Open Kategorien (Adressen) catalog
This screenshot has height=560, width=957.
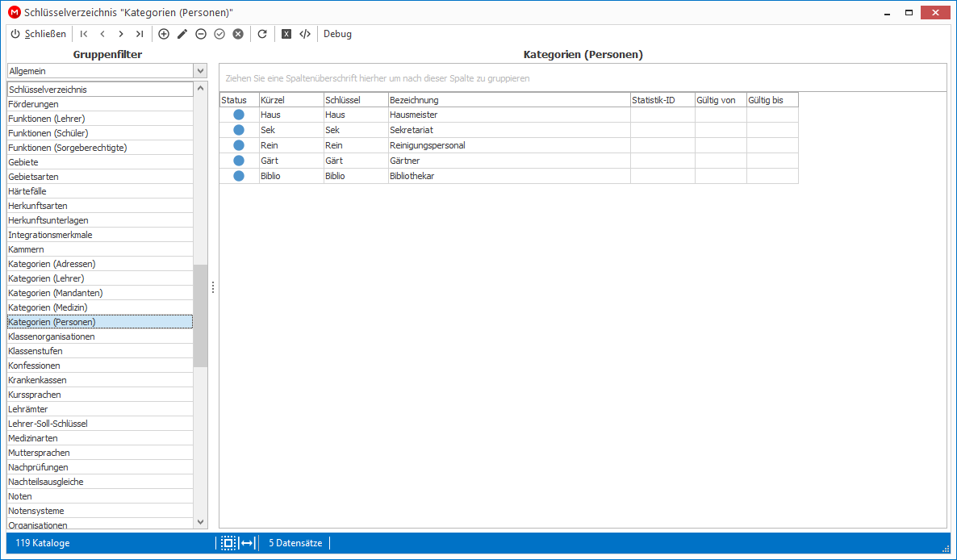[x=100, y=264]
